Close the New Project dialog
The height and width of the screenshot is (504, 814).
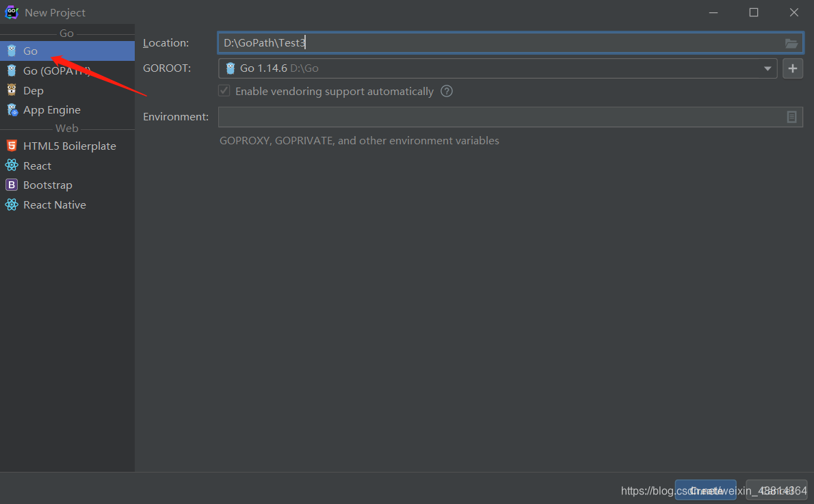(x=793, y=12)
